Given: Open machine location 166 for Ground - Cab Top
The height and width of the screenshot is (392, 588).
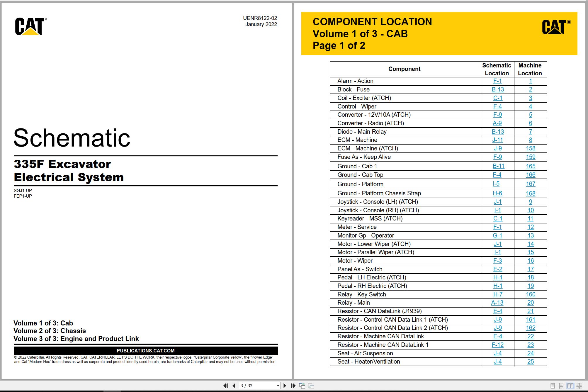Looking at the screenshot, I should 531,175.
